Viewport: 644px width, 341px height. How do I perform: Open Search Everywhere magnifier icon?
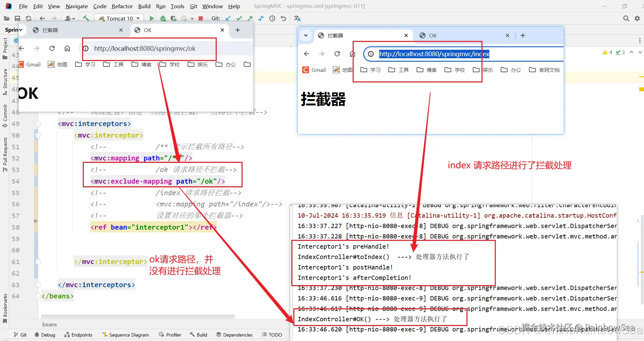[x=626, y=18]
